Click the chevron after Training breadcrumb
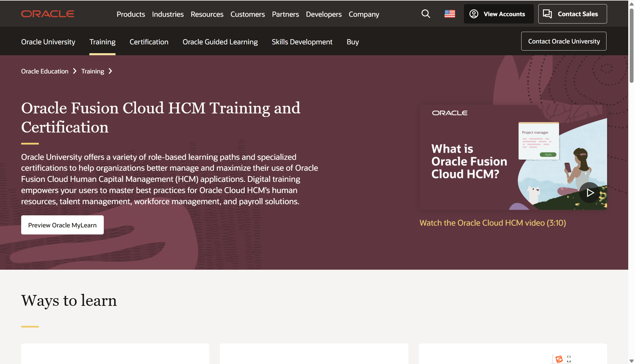The height and width of the screenshot is (364, 635). coord(111,71)
